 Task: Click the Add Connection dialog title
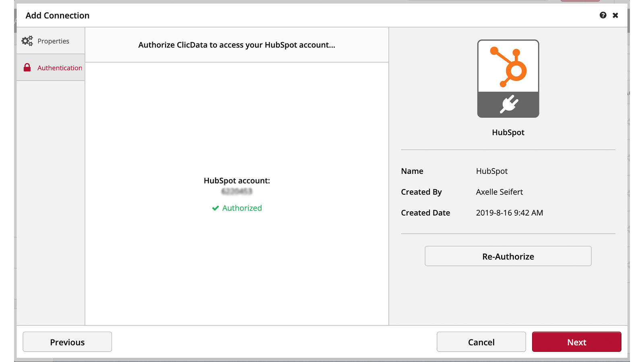57,15
